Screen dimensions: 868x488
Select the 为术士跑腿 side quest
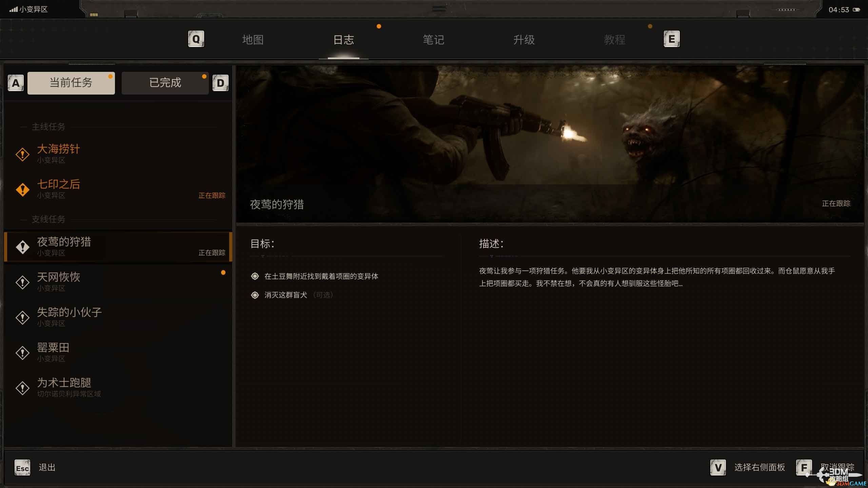[64, 383]
